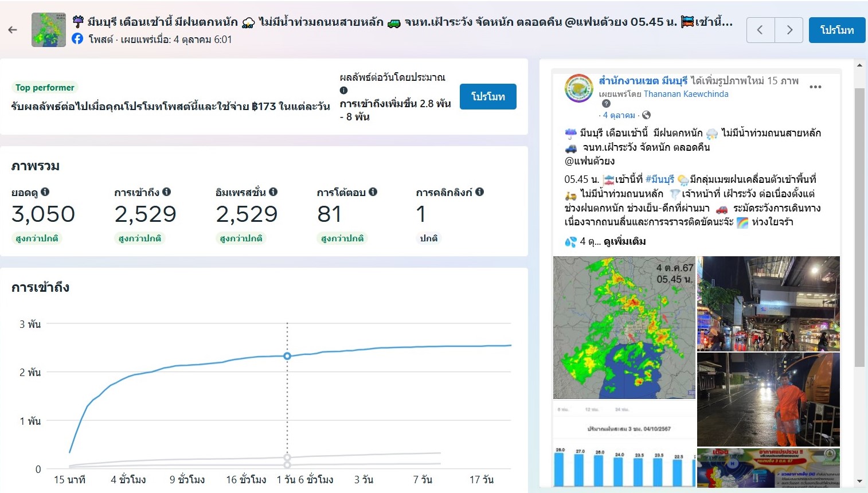Image resolution: width=868 pixels, height=493 pixels.
Task: Click info icon beside การโต้ตอบ
Action: 373,192
